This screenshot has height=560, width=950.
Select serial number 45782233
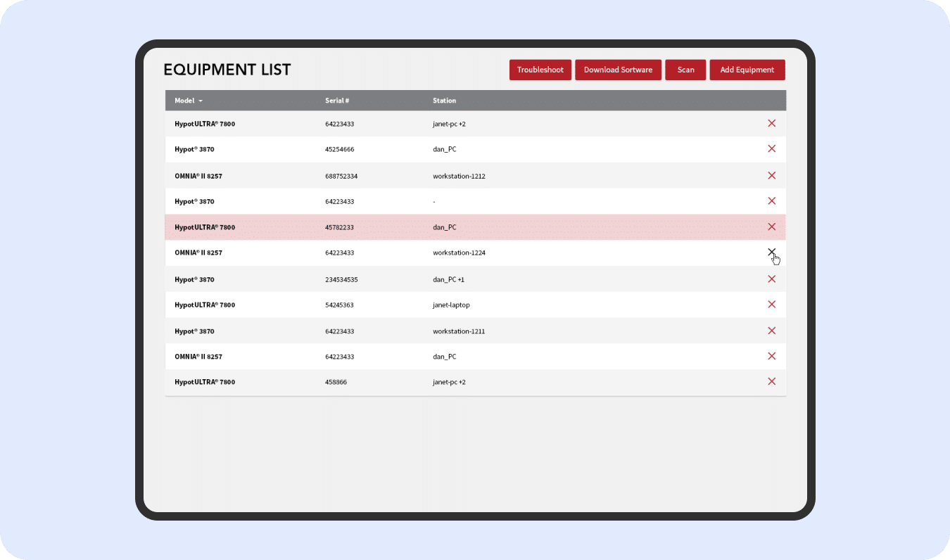click(340, 227)
